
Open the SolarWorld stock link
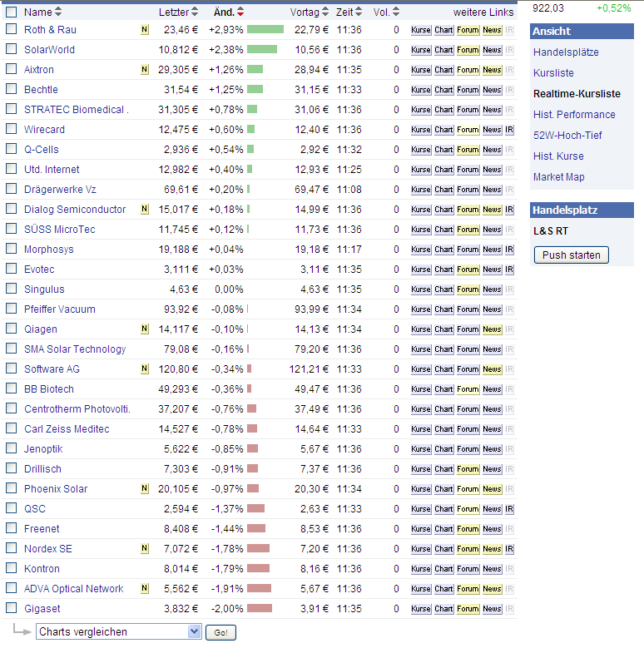pos(49,50)
